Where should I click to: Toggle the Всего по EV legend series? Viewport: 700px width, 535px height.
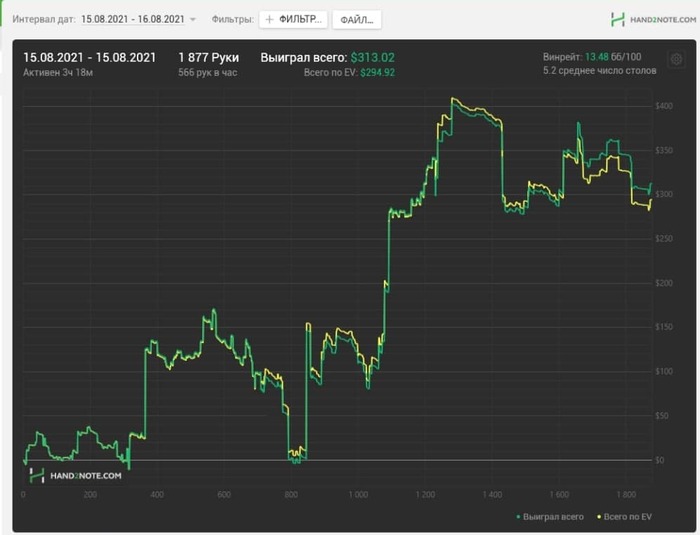pos(624,517)
